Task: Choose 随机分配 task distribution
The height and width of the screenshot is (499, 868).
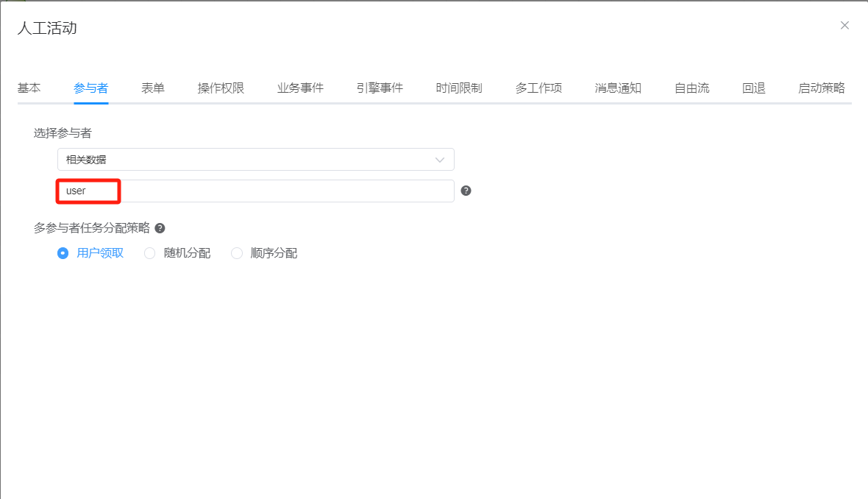Action: click(150, 252)
